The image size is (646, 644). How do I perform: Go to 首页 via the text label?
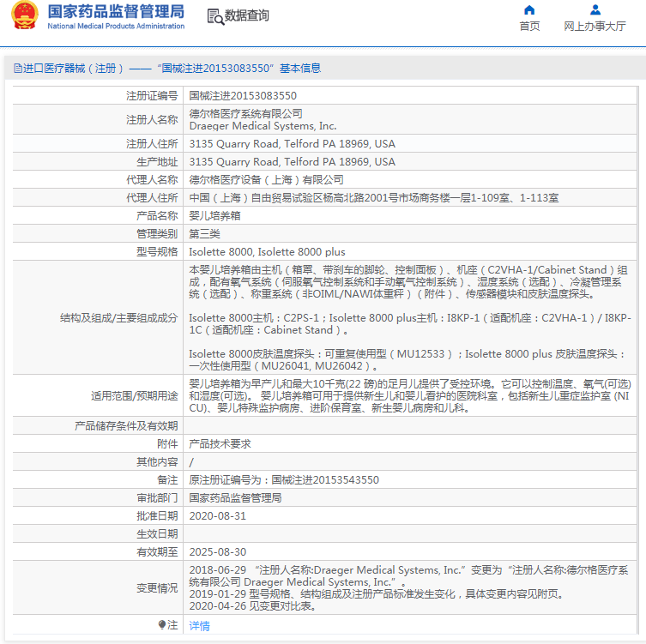pyautogui.click(x=529, y=27)
